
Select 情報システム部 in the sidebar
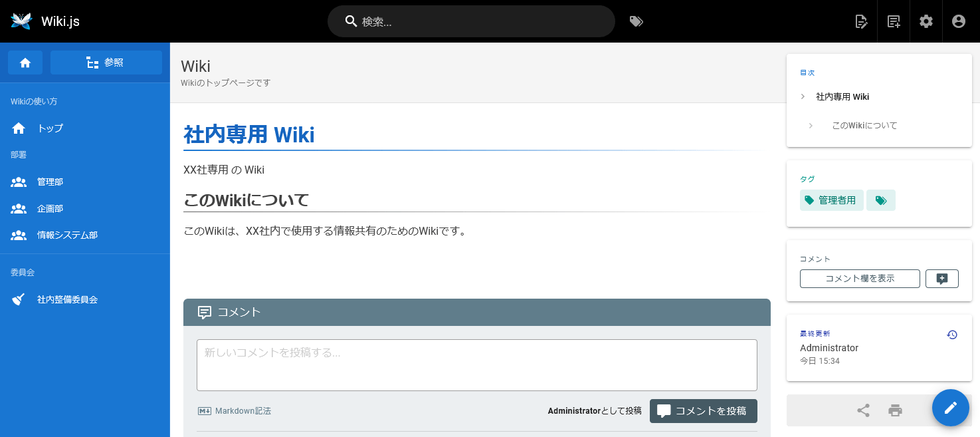point(67,235)
